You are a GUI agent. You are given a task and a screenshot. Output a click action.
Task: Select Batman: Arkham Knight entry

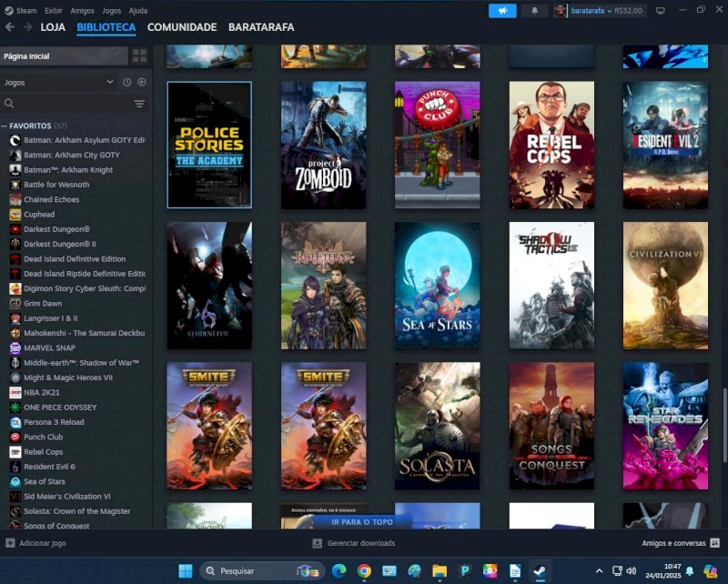click(68, 169)
